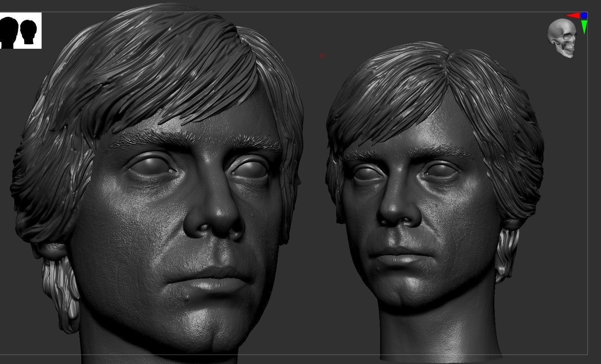
Task: Click the head silhouette thumbnail preview
Action: (20, 31)
